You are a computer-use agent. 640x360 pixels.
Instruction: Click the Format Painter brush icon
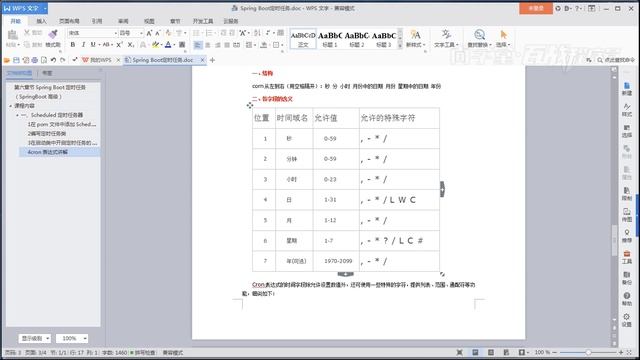[x=53, y=34]
